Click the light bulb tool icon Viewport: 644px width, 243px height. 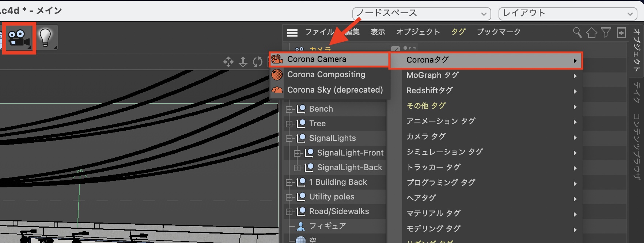[46, 37]
